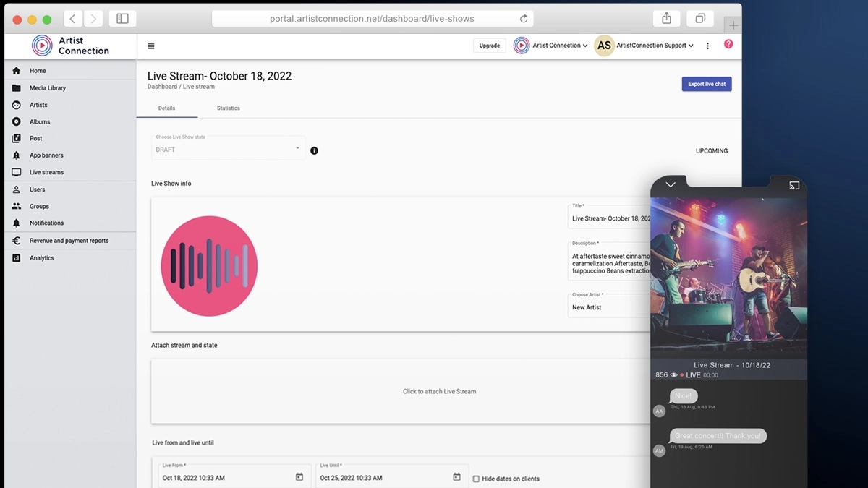Open the Home sidebar icon
The image size is (868, 488).
pos(16,71)
